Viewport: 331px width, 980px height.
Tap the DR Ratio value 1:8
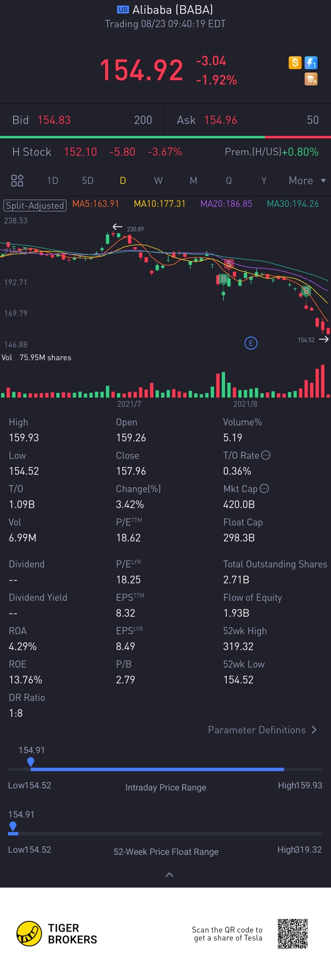[x=16, y=713]
